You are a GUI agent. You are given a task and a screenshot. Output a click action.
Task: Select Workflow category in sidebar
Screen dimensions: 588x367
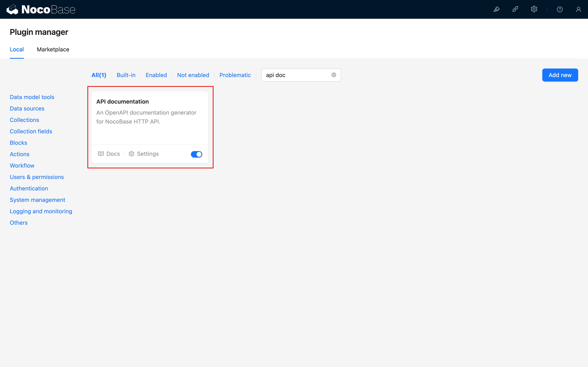(x=22, y=166)
